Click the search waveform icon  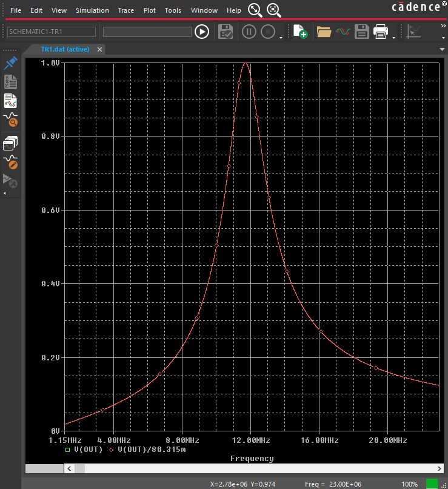10,120
